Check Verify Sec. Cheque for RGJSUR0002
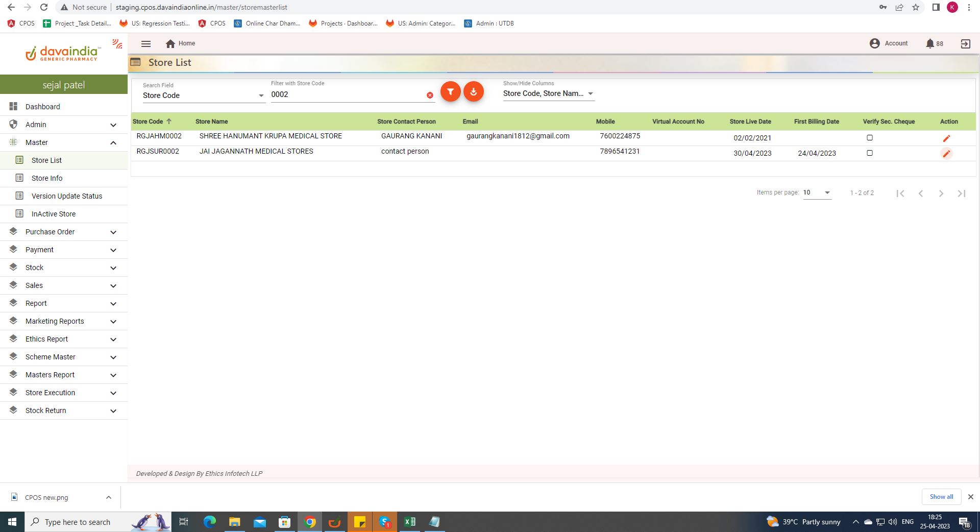The height and width of the screenshot is (532, 980). tap(870, 153)
